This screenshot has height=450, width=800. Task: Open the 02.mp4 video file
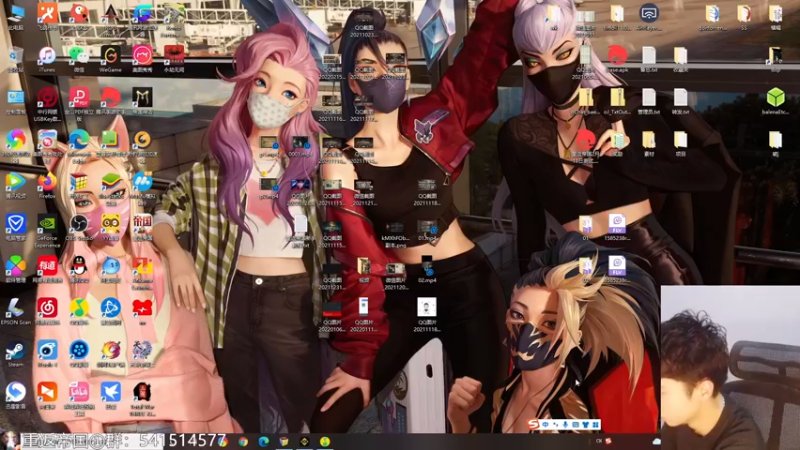coord(427,266)
